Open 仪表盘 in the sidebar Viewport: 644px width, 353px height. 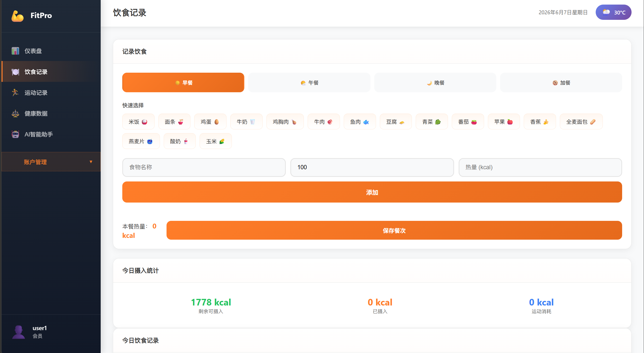pyautogui.click(x=51, y=51)
